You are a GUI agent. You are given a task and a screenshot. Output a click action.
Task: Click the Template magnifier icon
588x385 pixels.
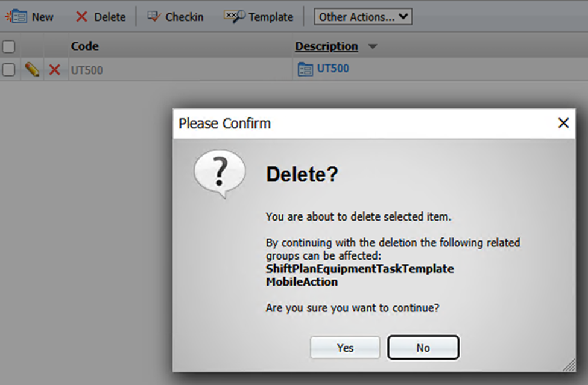click(235, 16)
